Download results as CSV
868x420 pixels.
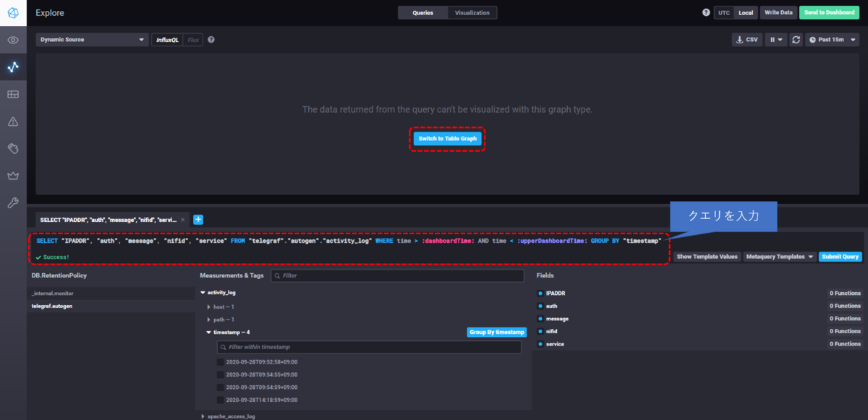[746, 40]
